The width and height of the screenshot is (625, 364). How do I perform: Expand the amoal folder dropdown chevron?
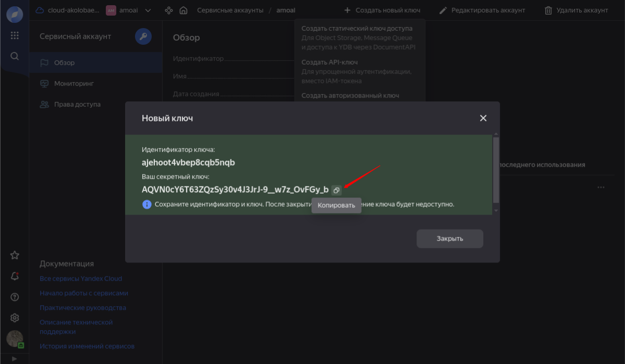[x=148, y=10]
